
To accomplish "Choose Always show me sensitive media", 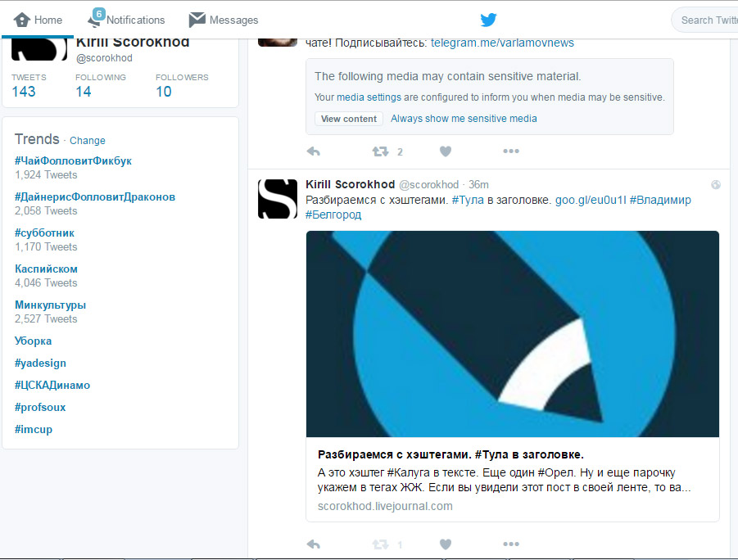I will coord(464,119).
